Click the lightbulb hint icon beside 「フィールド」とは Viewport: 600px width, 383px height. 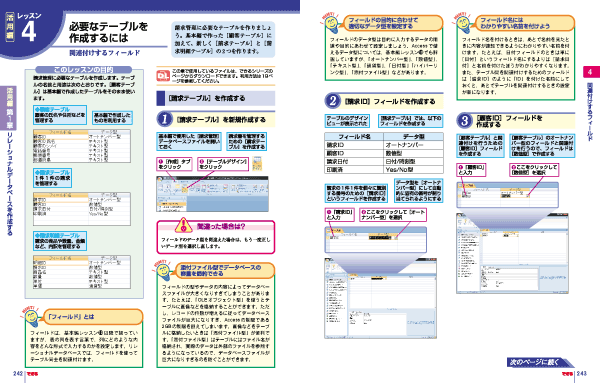coord(31,316)
